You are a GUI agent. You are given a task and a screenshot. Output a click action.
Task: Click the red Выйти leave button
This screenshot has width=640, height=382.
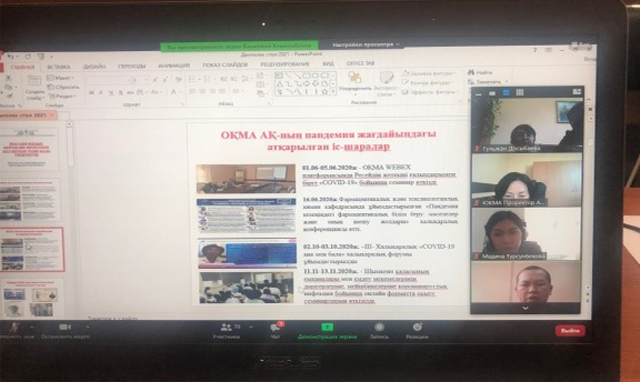(x=570, y=331)
